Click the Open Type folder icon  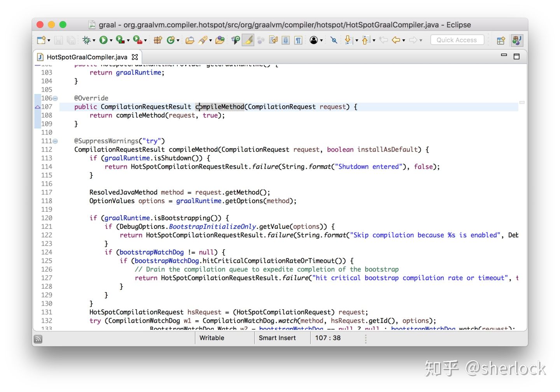[x=190, y=40]
